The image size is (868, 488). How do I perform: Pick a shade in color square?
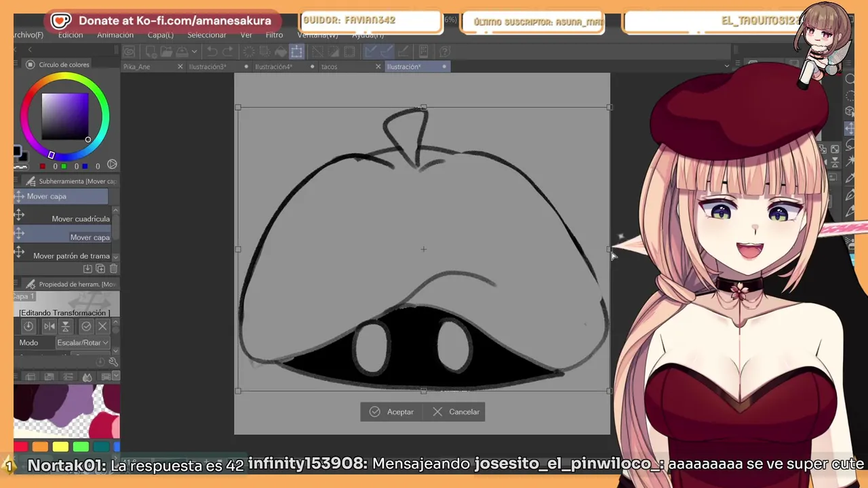[x=65, y=116]
